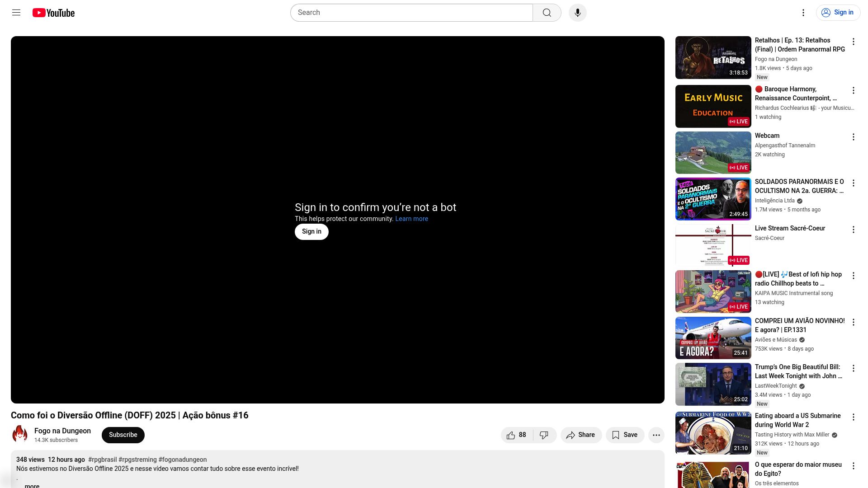Expand description with more link
The image size is (868, 488).
click(x=32, y=486)
